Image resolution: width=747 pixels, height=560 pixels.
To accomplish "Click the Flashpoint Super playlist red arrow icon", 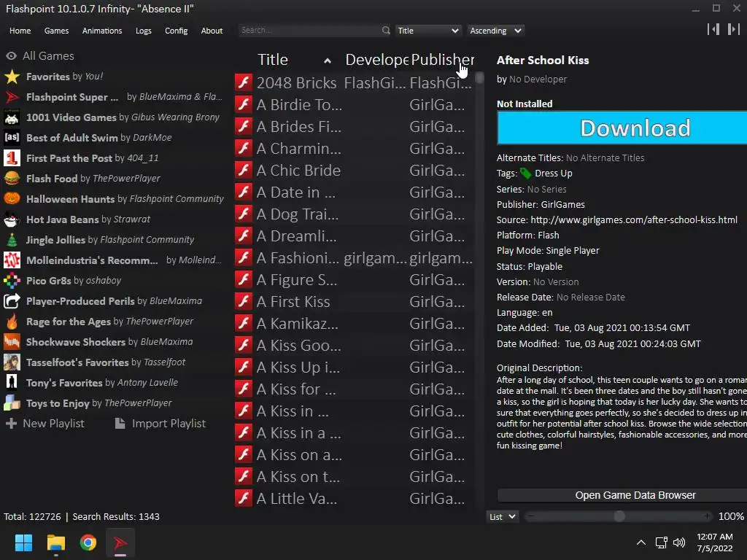I will (12, 97).
